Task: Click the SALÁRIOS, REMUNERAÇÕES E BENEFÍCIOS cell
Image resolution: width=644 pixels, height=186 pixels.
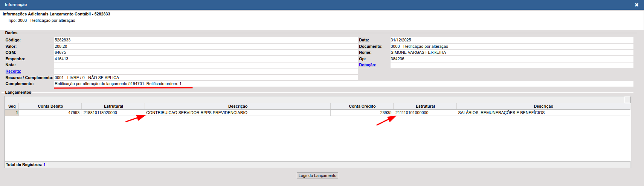Action: pos(542,113)
